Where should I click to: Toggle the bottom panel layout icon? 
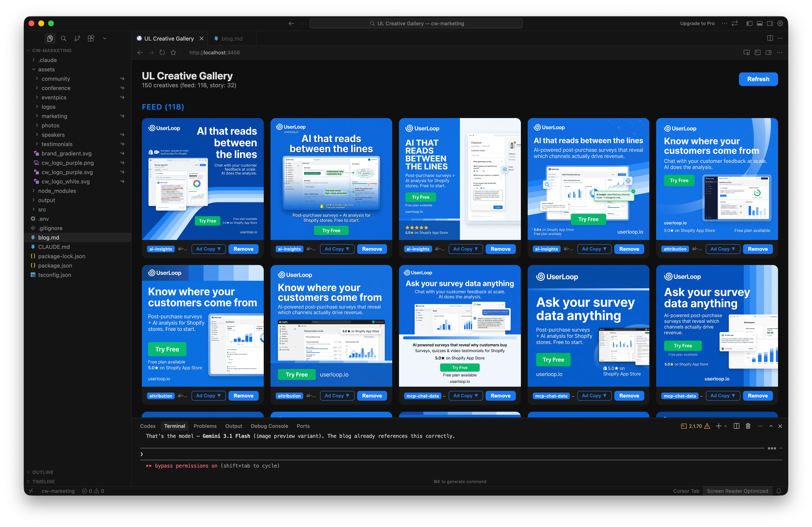(x=760, y=24)
